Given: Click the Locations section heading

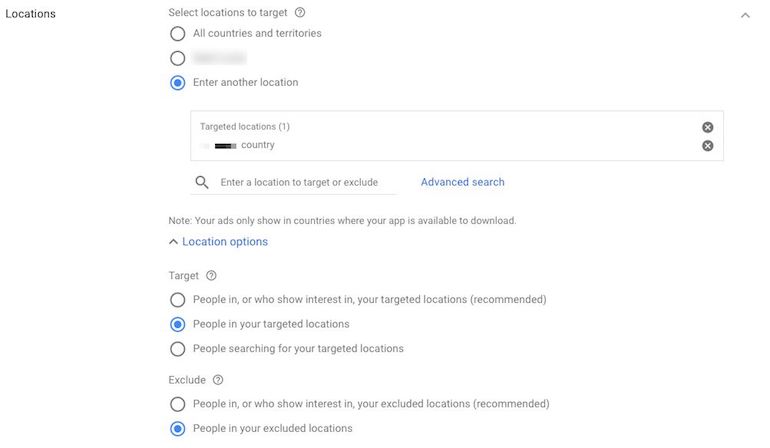Looking at the screenshot, I should [x=30, y=14].
